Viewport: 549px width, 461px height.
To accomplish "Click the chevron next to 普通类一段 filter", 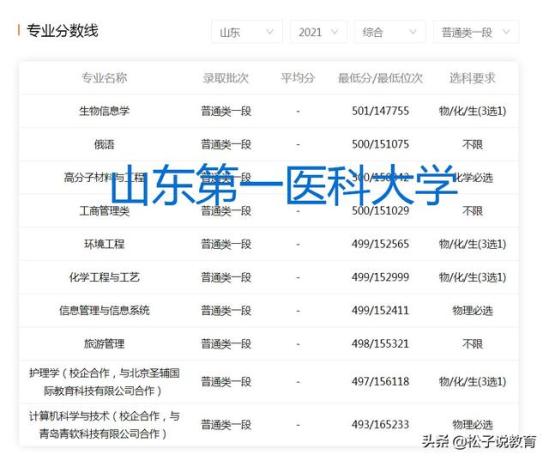I will point(506,32).
